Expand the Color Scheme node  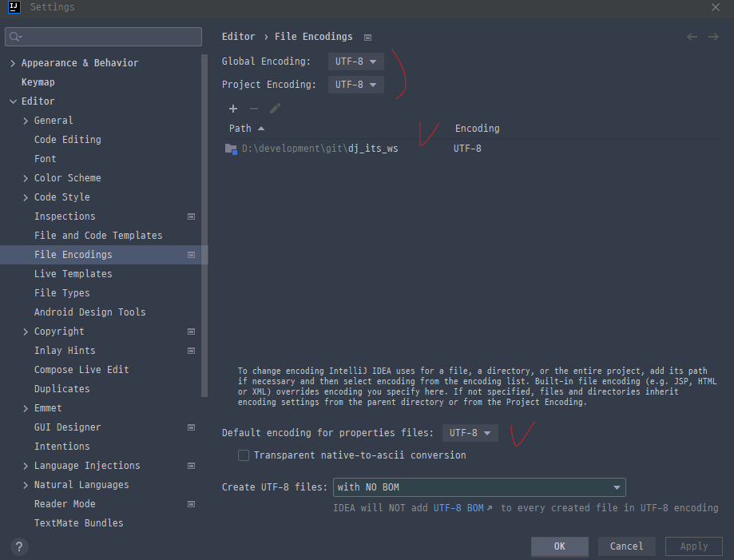pos(26,178)
